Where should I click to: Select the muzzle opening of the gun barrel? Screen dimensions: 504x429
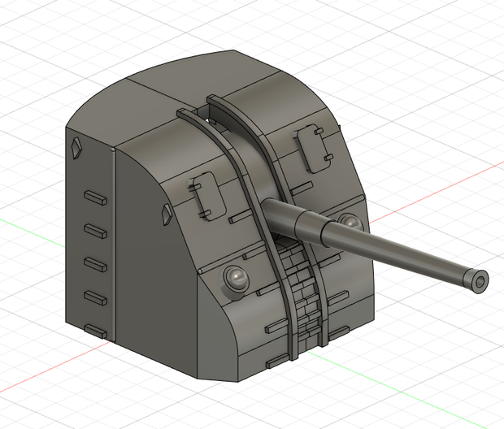click(480, 282)
